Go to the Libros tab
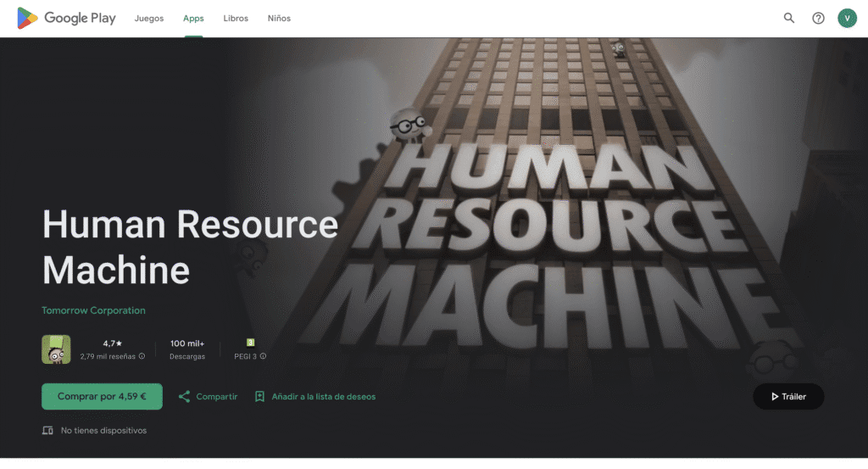Viewport: 868px width, 469px height. click(x=236, y=19)
